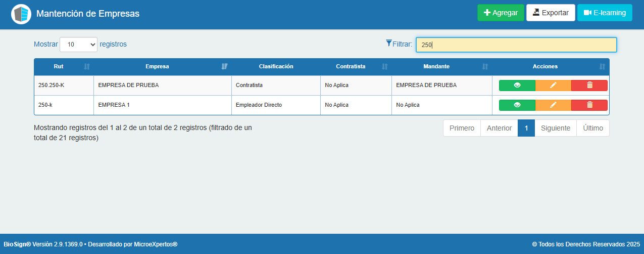The height and width of the screenshot is (254, 644).
Task: Click the Rut cell 250.250-K
Action: pos(64,86)
